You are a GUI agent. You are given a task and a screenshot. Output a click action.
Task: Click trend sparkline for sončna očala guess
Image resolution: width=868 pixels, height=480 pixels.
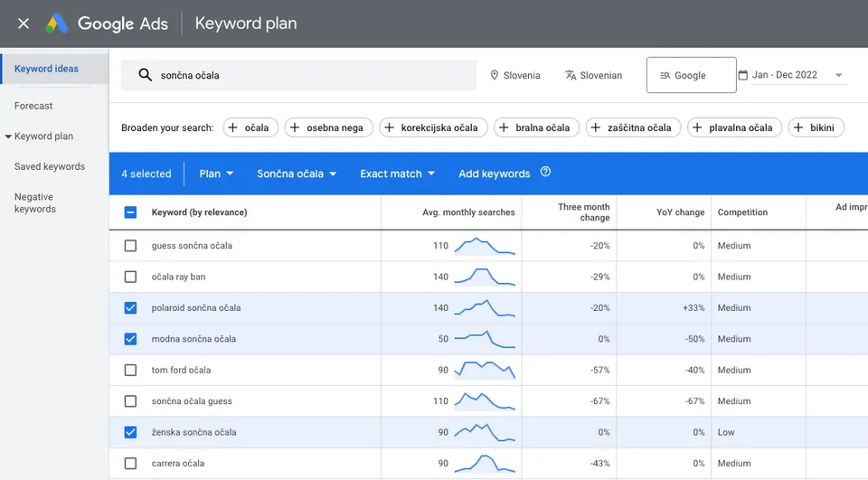click(485, 400)
